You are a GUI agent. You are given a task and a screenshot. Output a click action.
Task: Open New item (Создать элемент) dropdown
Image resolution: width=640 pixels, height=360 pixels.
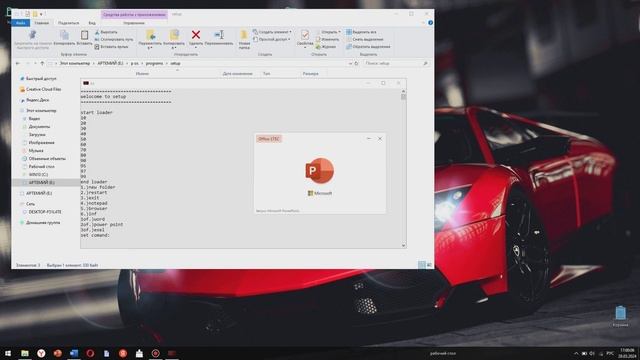click(x=272, y=32)
